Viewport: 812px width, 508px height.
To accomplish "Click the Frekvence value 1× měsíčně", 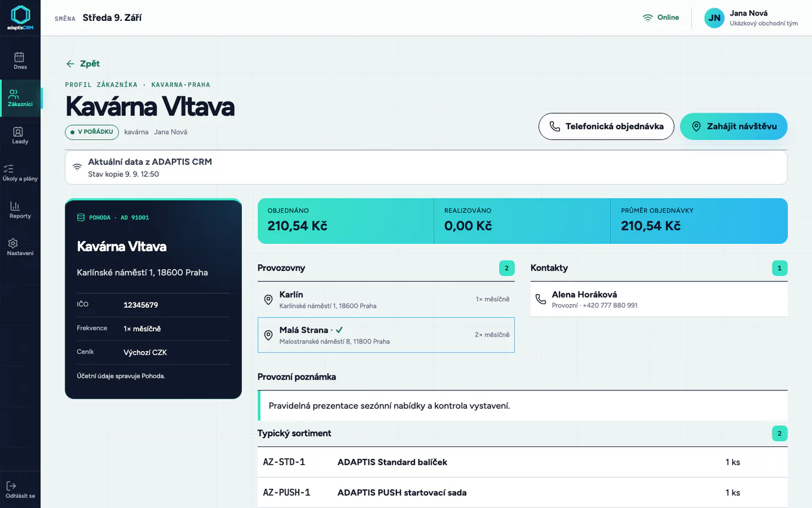I will [142, 329].
